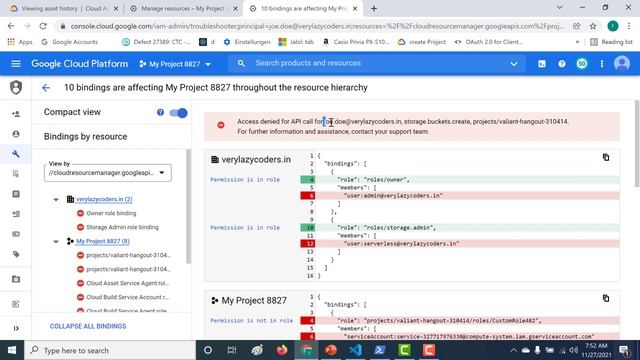Image resolution: width=640 pixels, height=360 pixels.
Task: Click the Google Cloud Platform logo text
Action: coord(80,64)
